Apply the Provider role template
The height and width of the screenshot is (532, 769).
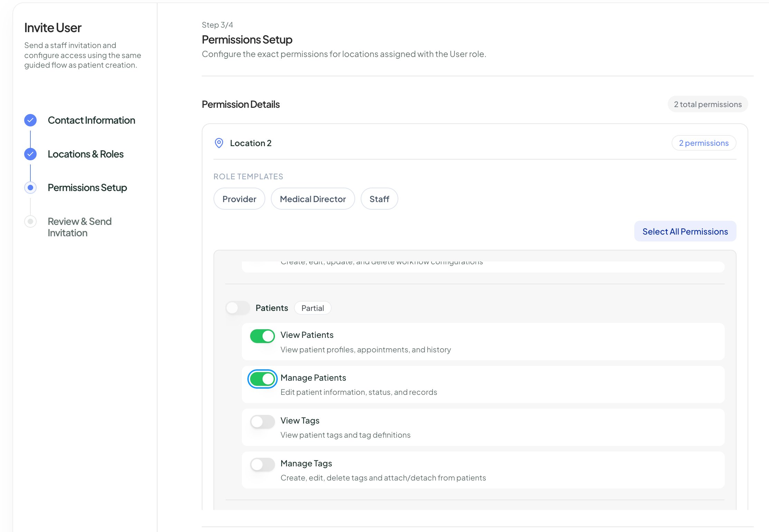[x=239, y=199]
